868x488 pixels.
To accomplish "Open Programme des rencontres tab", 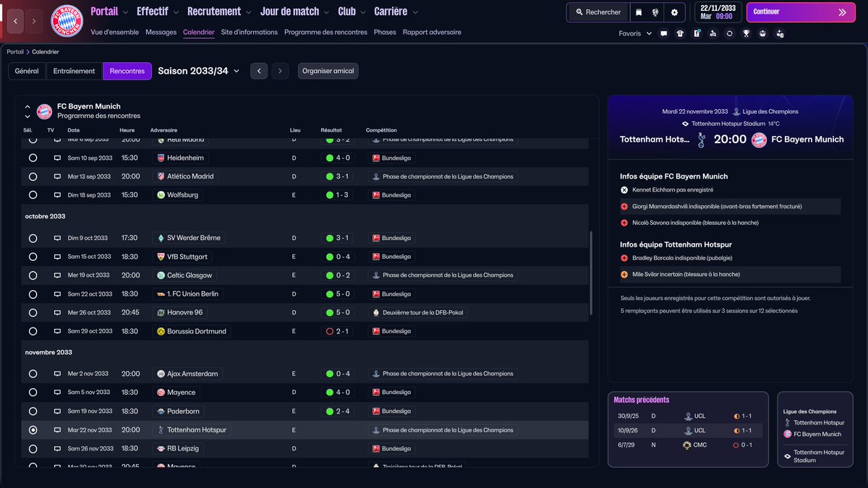I will 325,33.
